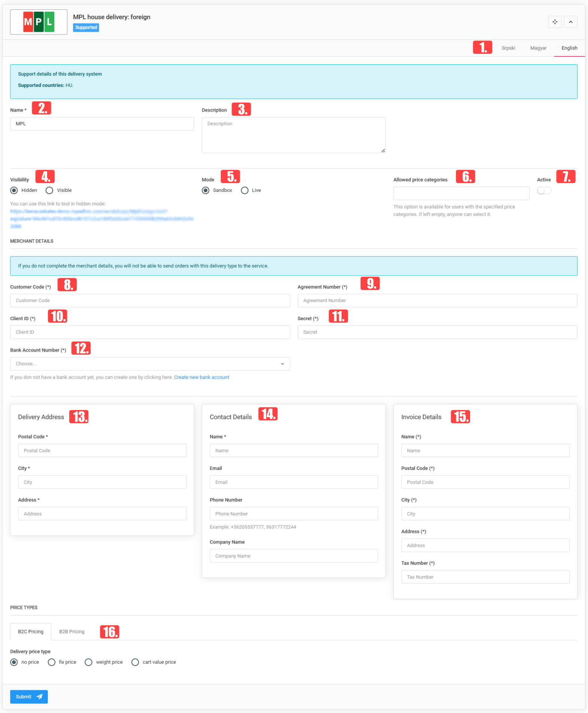The width and height of the screenshot is (588, 713).
Task: Click the Phone Number input field
Action: (x=294, y=514)
